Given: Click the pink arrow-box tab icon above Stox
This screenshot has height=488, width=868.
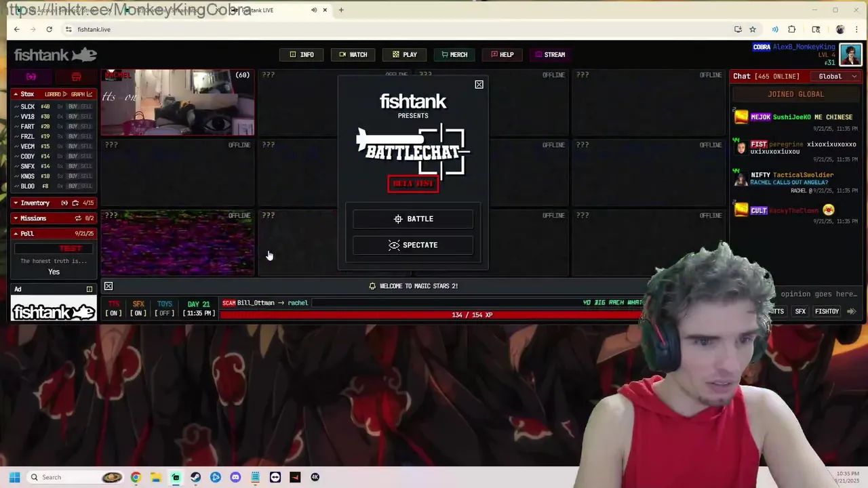Looking at the screenshot, I should click(31, 77).
